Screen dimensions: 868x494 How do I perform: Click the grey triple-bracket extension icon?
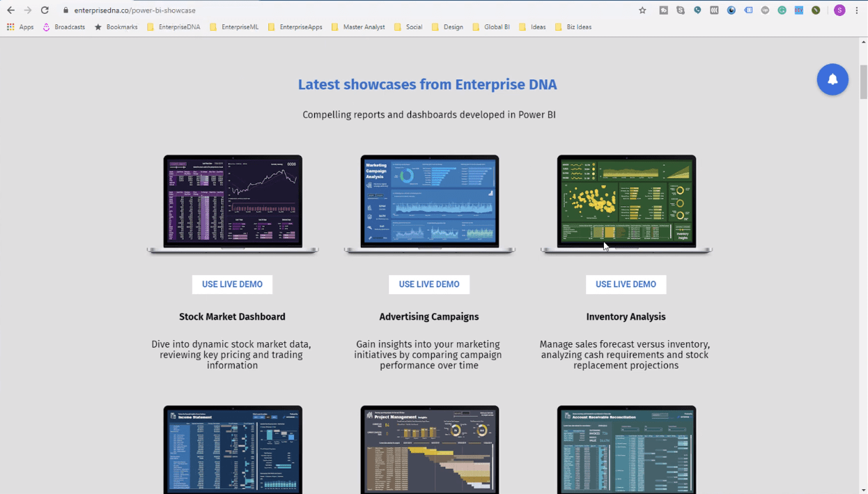pyautogui.click(x=714, y=10)
